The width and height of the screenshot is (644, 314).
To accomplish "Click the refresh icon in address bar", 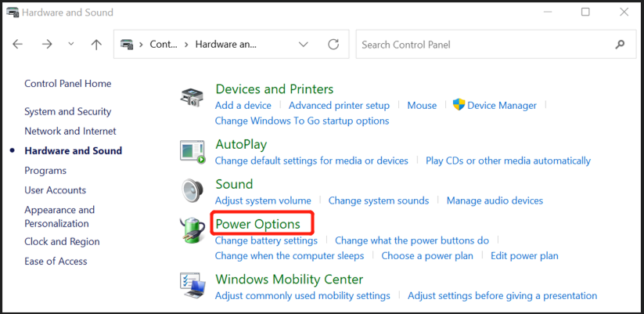I will [334, 45].
